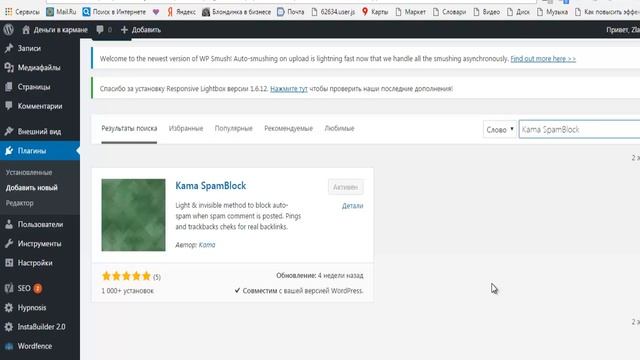Open Страницы pages icon in sidebar
Viewport: 640px width, 360px height.
(9, 87)
